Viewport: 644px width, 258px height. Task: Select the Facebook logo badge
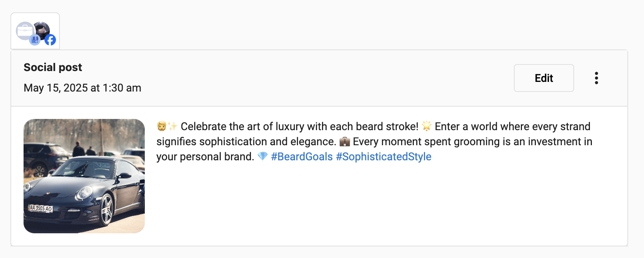point(50,40)
